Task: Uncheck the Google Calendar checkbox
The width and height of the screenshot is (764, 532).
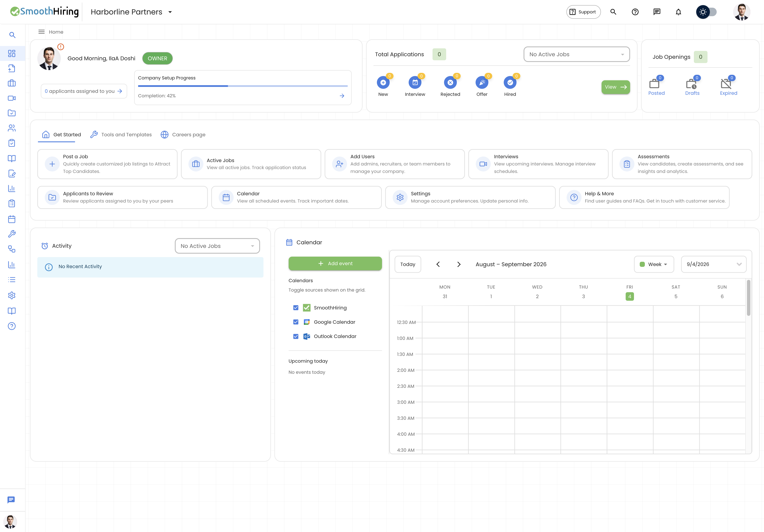Action: coord(295,322)
